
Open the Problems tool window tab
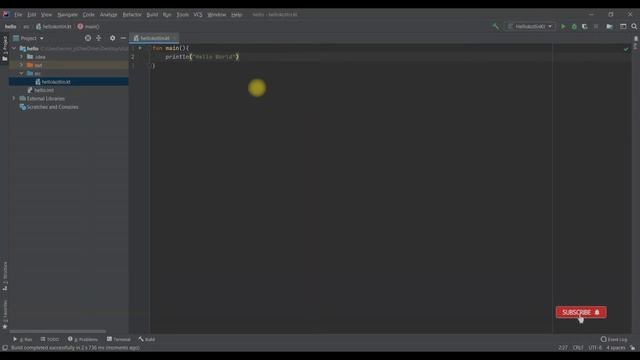83,339
